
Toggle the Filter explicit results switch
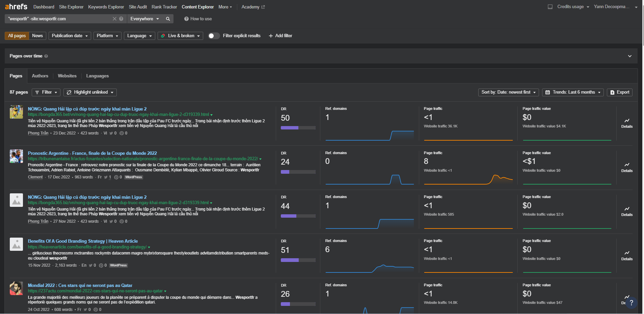tap(213, 36)
